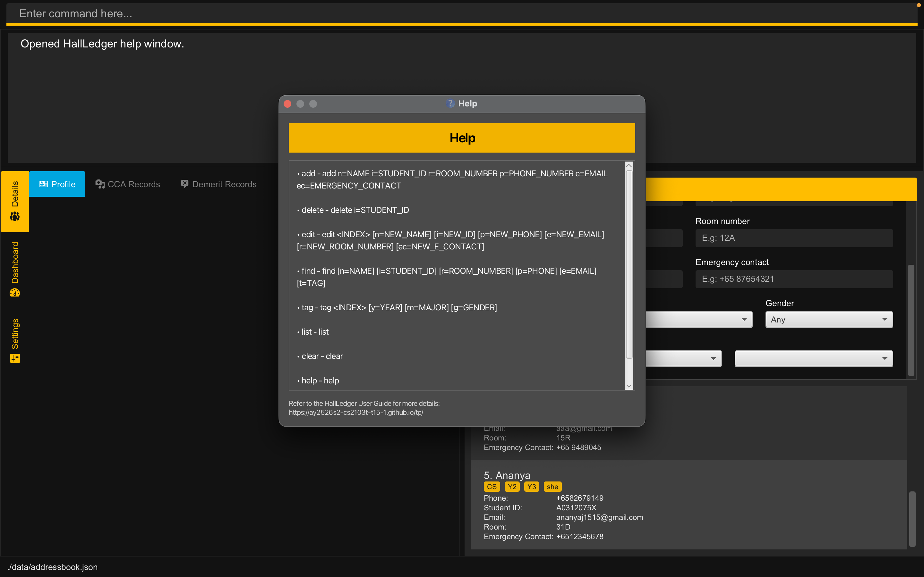Focus the Enter command here input
This screenshot has width=924, height=577.
[x=458, y=14]
